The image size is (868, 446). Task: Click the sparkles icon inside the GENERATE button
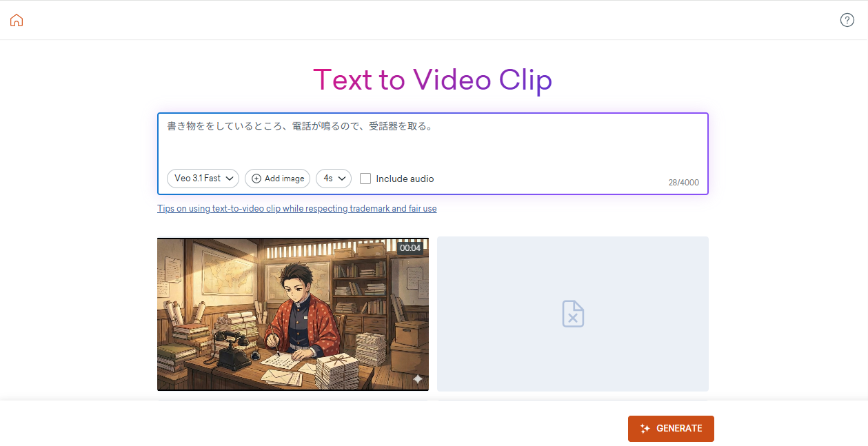(645, 428)
